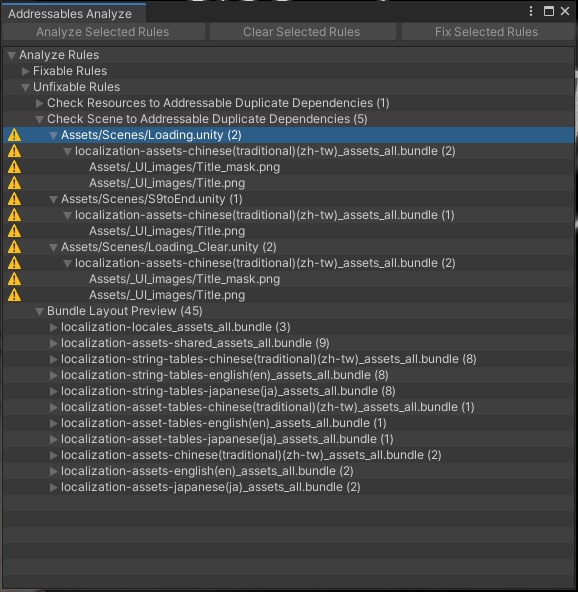Expand the Fixable Rules group
The image size is (578, 592).
(26, 71)
